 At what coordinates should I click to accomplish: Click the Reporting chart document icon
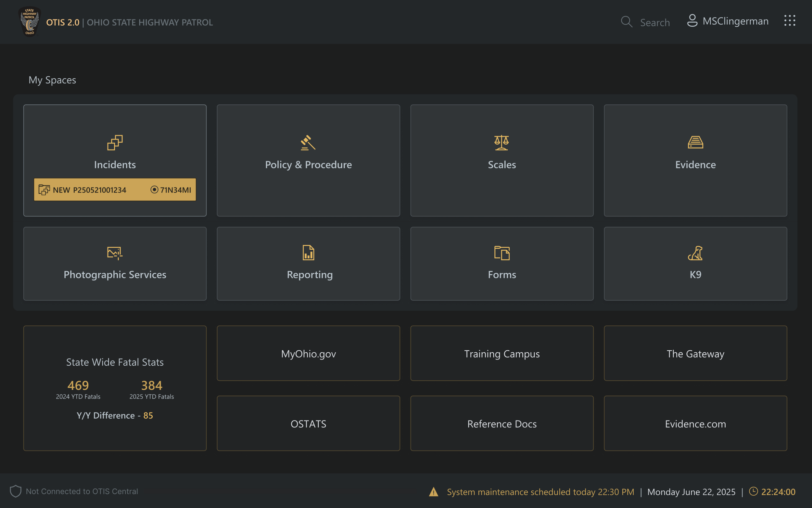308,253
